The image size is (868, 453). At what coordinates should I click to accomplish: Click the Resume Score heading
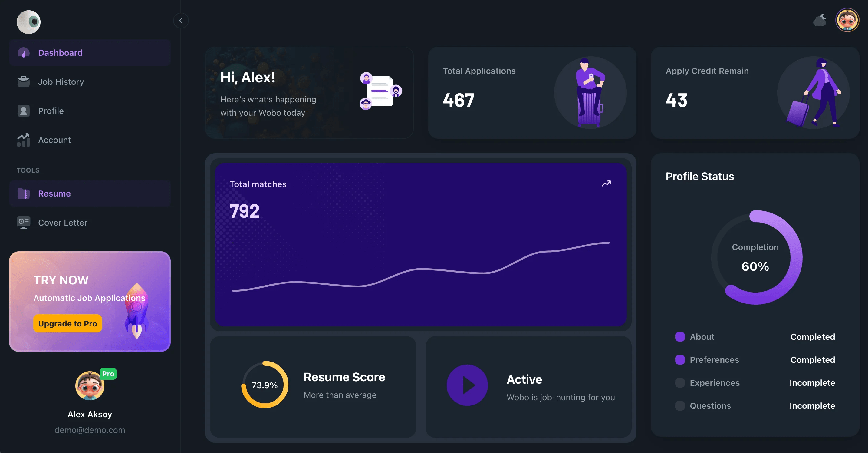pyautogui.click(x=344, y=377)
